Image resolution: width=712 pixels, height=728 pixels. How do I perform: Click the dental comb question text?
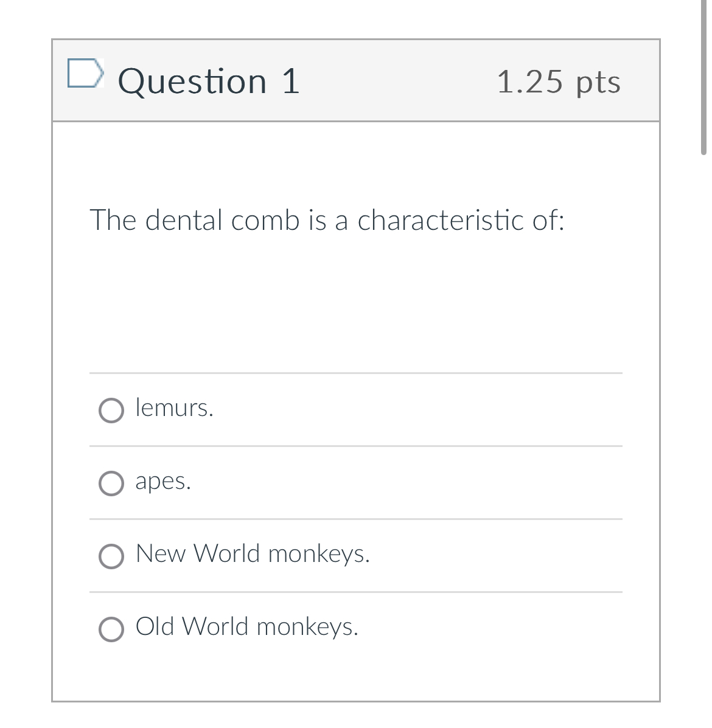click(x=327, y=220)
